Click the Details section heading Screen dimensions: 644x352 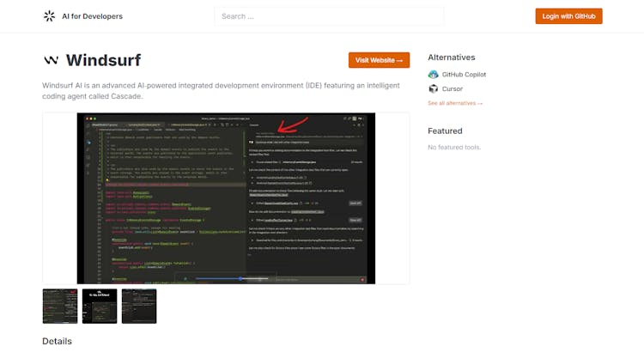click(x=57, y=341)
